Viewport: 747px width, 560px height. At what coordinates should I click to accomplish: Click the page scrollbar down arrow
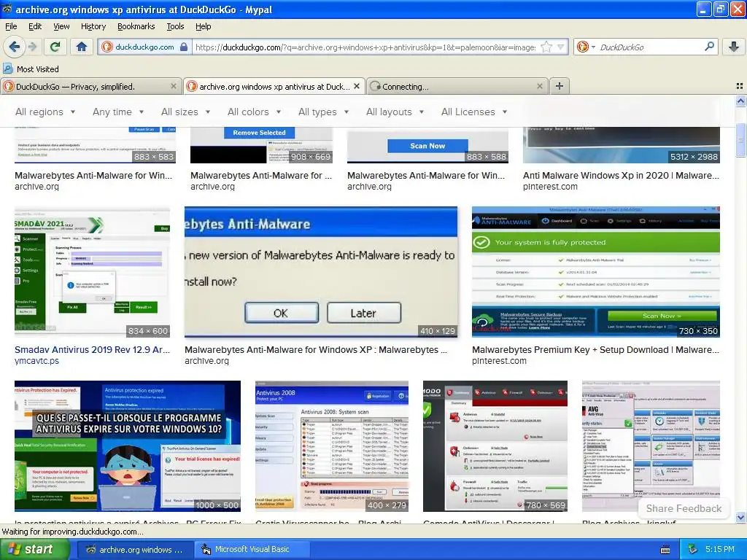(740, 517)
